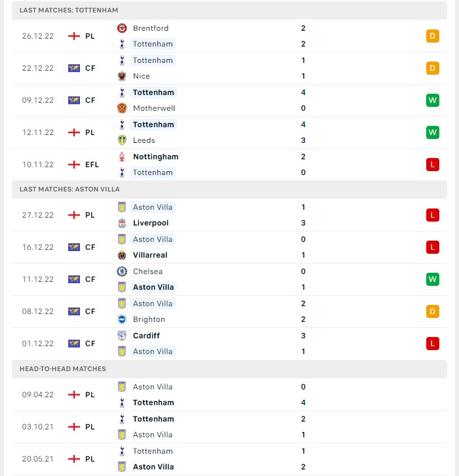Viewport: 459px width, 476px height.
Task: Click the Villarreal club crest icon
Action: click(122, 255)
